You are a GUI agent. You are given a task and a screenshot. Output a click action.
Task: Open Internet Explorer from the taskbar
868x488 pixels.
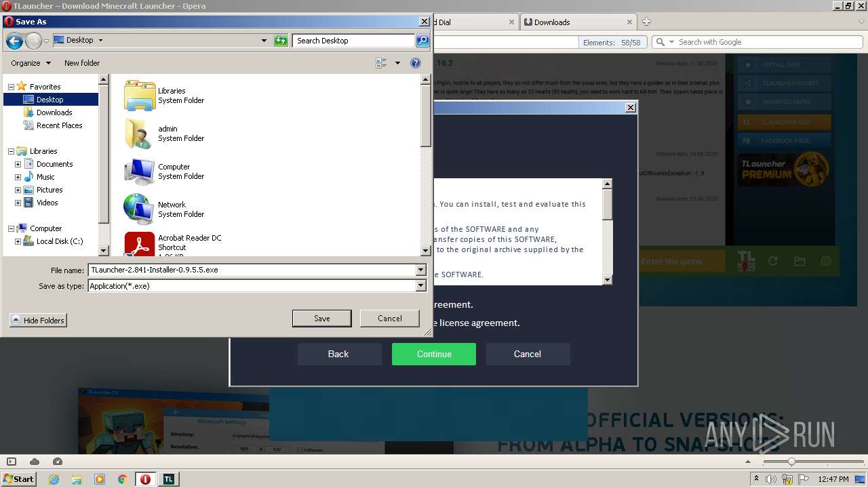coord(54,479)
